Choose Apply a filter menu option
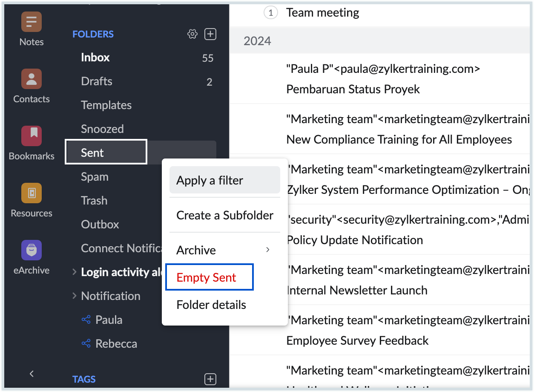Viewport: 534px width, 392px height. click(224, 180)
